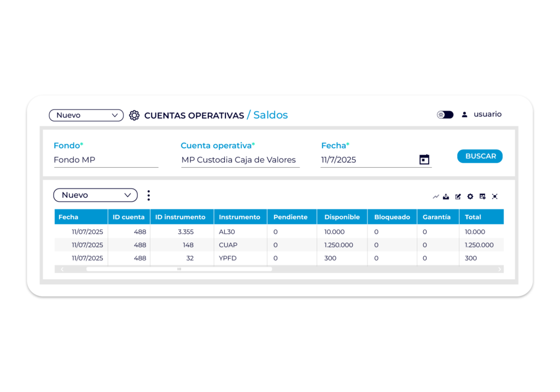Expand the Nuevo dropdown above the table
Image resolution: width=560 pixels, height=392 pixels.
click(x=95, y=195)
